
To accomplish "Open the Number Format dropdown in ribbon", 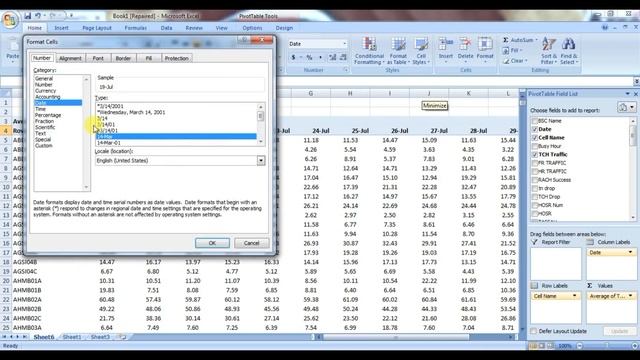I will pos(344,44).
